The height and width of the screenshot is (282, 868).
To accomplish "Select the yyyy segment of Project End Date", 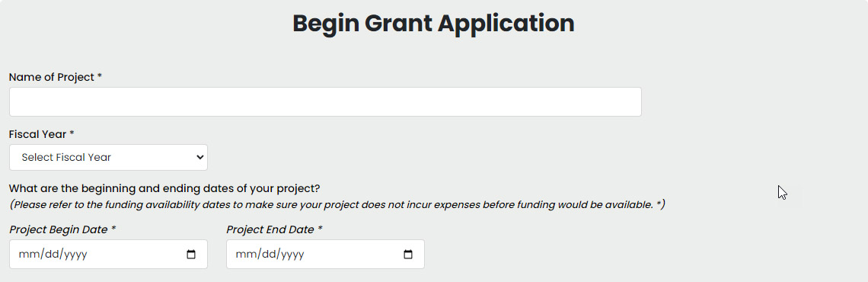I will coord(289,255).
